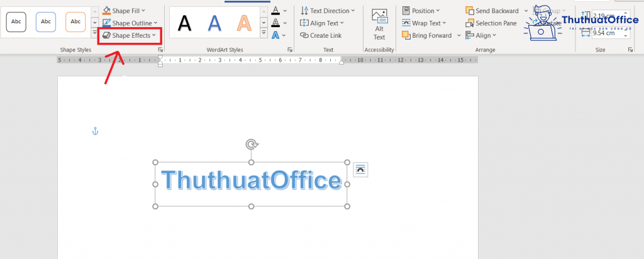Apply the orange outlined A WordArt style
The width and height of the screenshot is (644, 259).
click(x=245, y=23)
